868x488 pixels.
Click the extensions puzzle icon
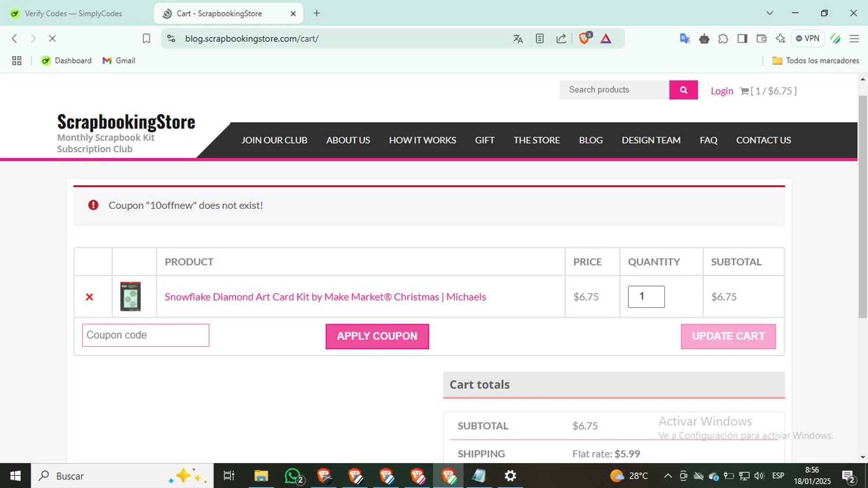point(723,39)
